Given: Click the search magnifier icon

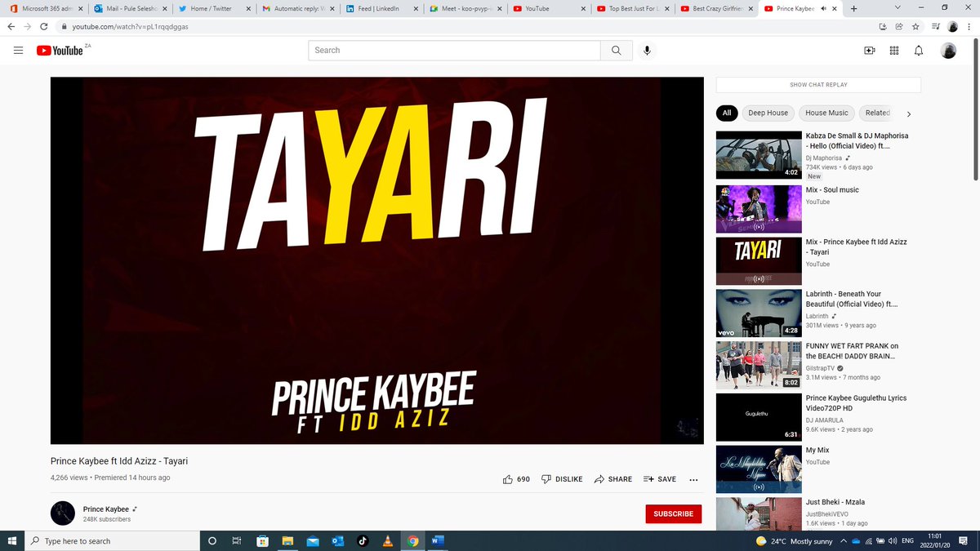Looking at the screenshot, I should (x=617, y=50).
